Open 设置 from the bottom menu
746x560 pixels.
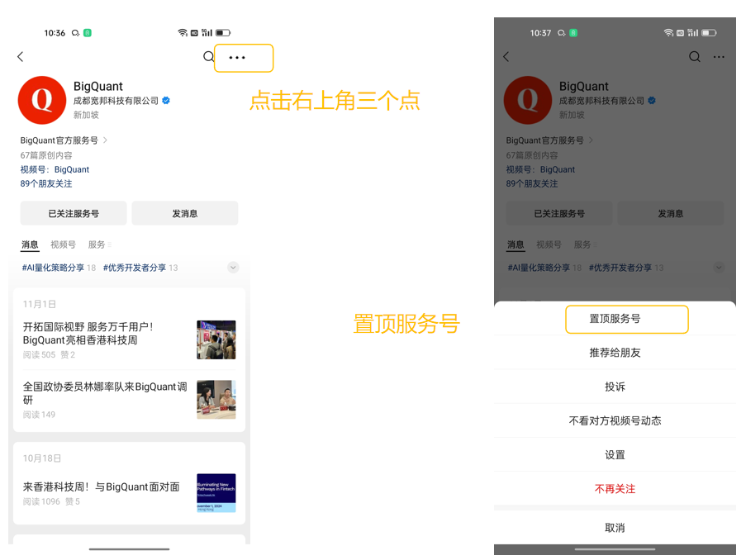pyautogui.click(x=615, y=455)
